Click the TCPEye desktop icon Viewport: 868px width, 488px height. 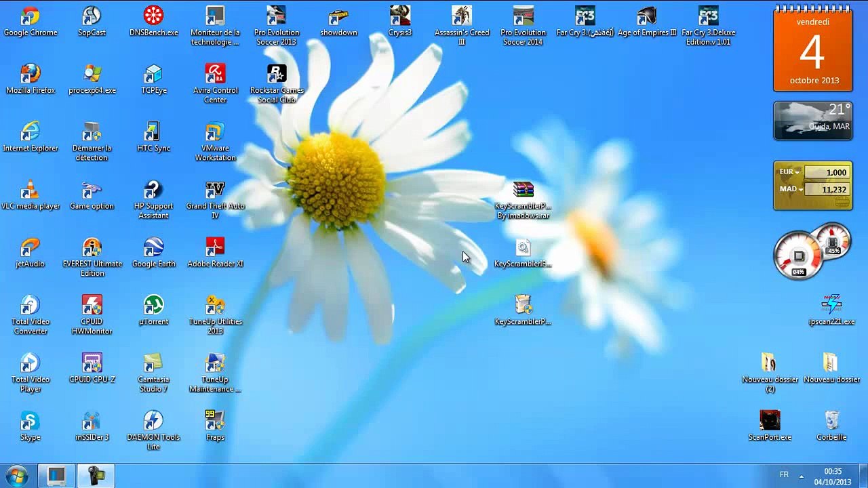tap(153, 79)
